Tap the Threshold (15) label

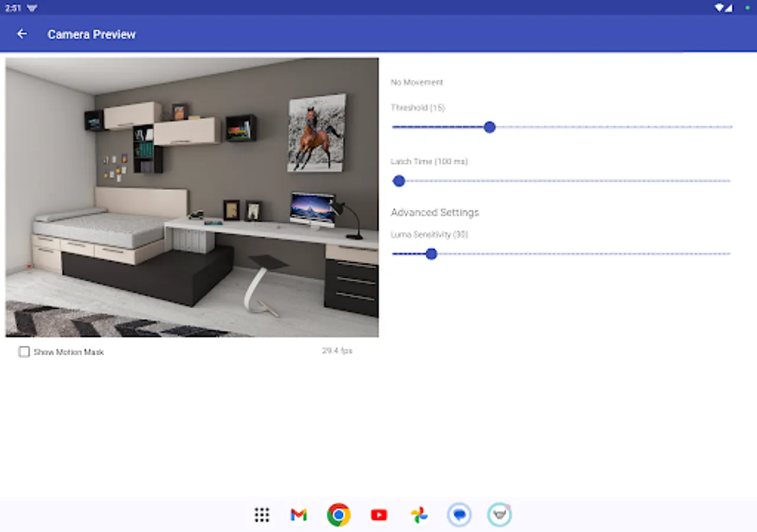point(418,108)
